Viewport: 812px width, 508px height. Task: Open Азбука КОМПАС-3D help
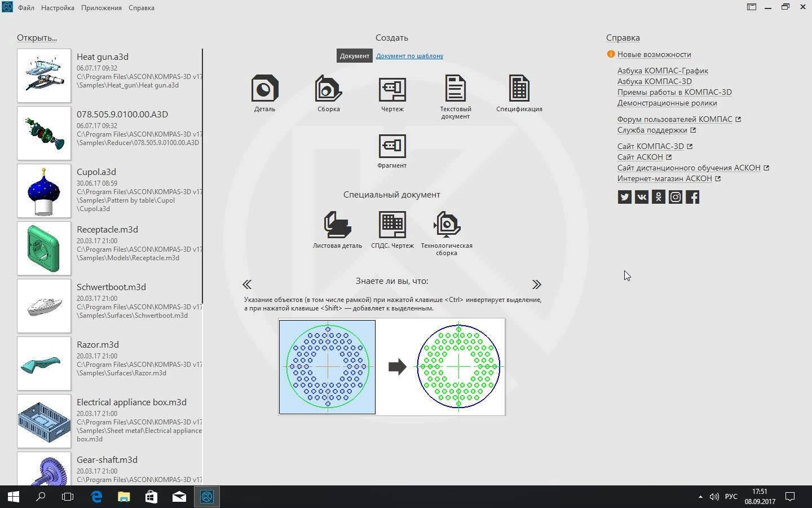[655, 82]
